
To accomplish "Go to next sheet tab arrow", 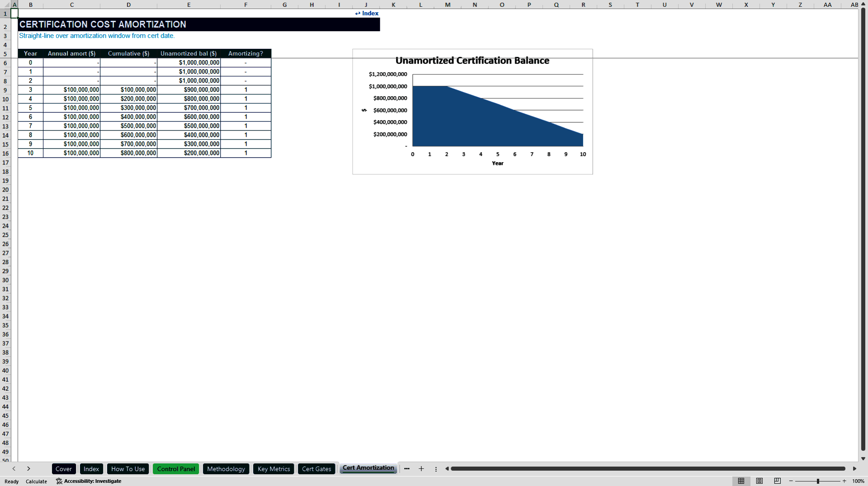I will coord(28,469).
